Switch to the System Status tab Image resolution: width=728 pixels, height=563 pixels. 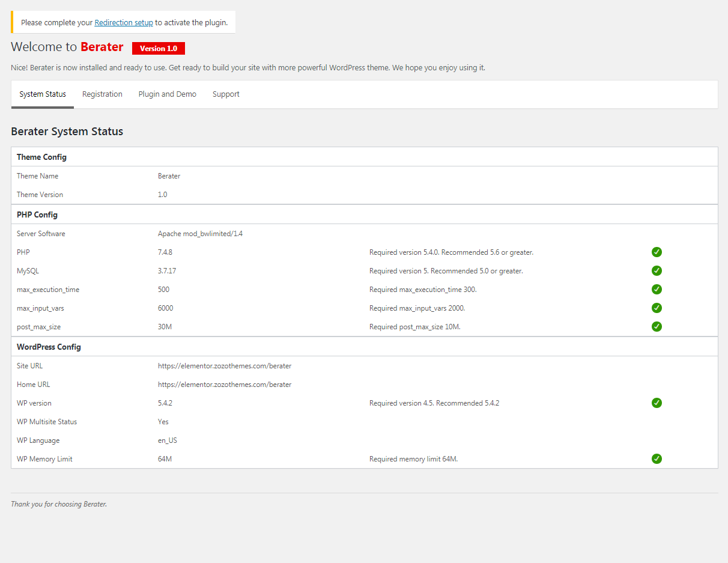(x=43, y=94)
